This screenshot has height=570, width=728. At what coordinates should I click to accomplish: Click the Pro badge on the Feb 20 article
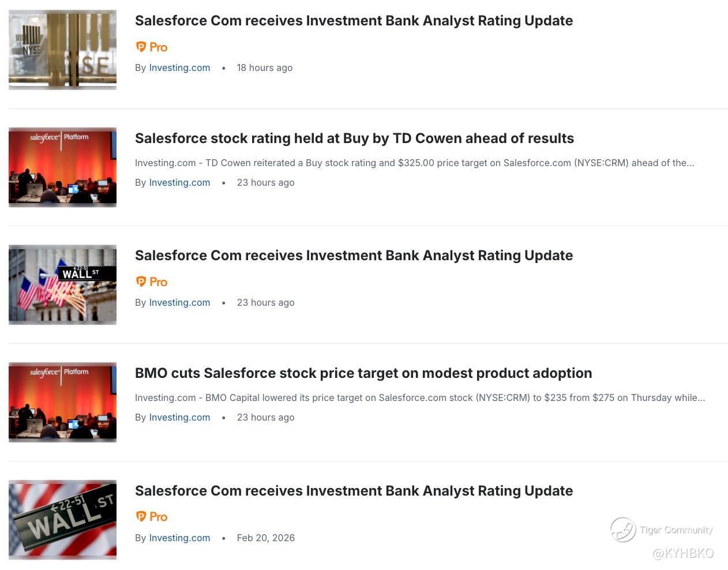pyautogui.click(x=151, y=517)
